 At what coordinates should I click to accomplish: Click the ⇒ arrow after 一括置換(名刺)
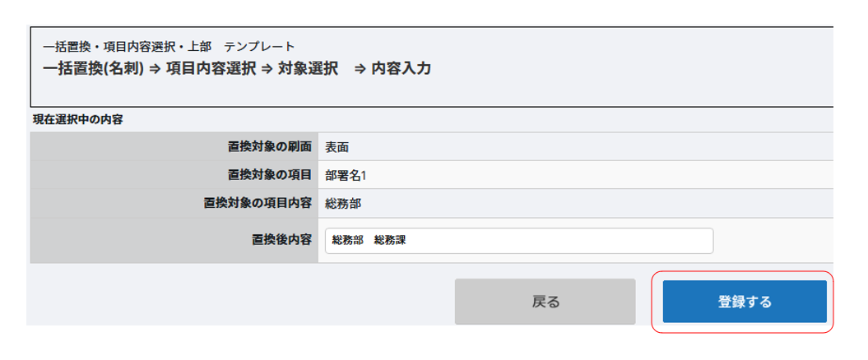(154, 68)
